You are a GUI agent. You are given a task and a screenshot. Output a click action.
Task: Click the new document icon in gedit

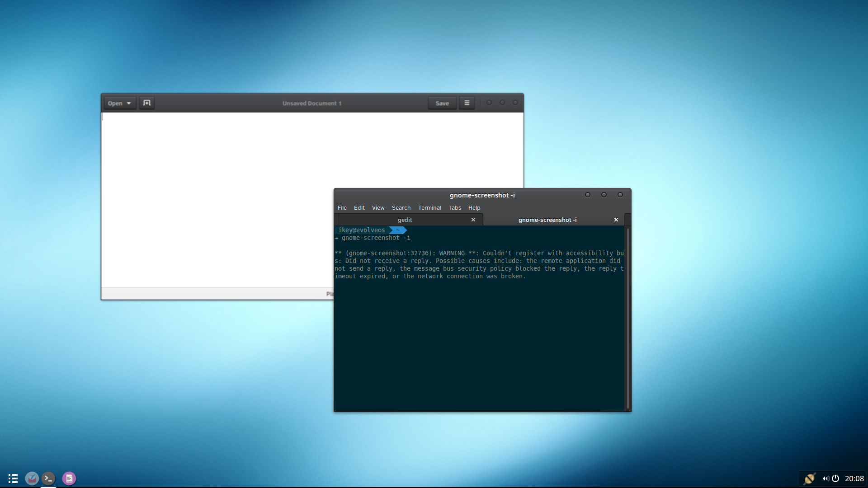coord(147,103)
